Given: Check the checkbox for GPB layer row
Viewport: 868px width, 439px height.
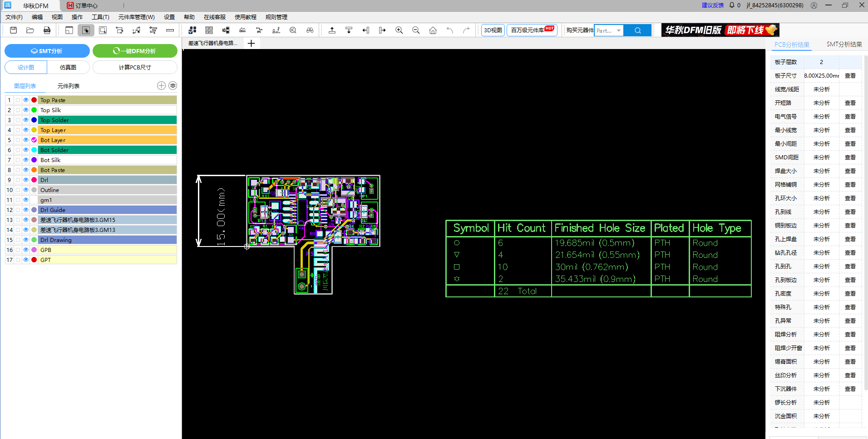Looking at the screenshot, I should (x=18, y=250).
